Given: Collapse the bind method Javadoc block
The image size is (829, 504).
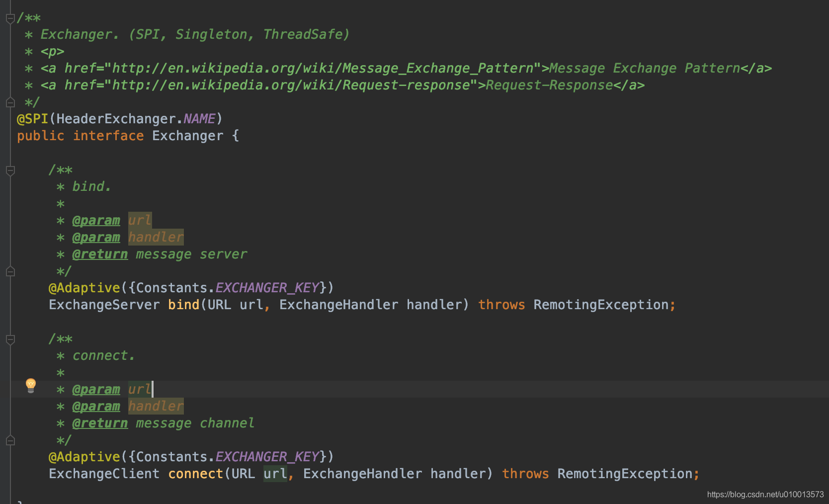Looking at the screenshot, I should 10,170.
